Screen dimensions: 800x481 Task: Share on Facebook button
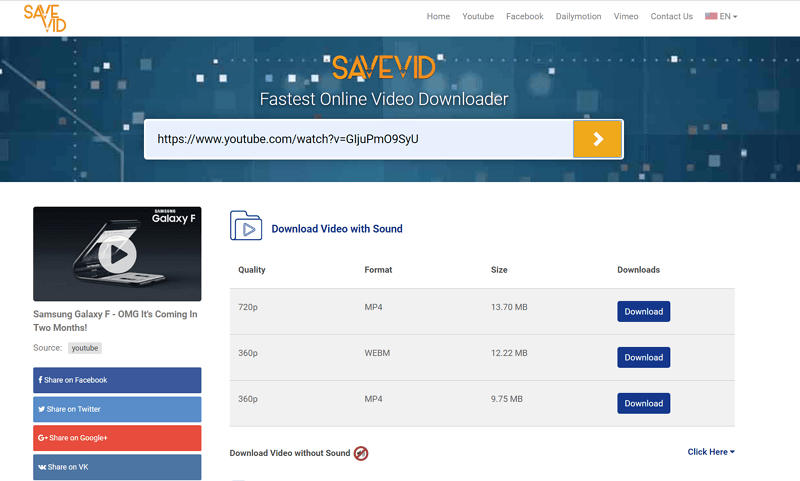pyautogui.click(x=117, y=380)
